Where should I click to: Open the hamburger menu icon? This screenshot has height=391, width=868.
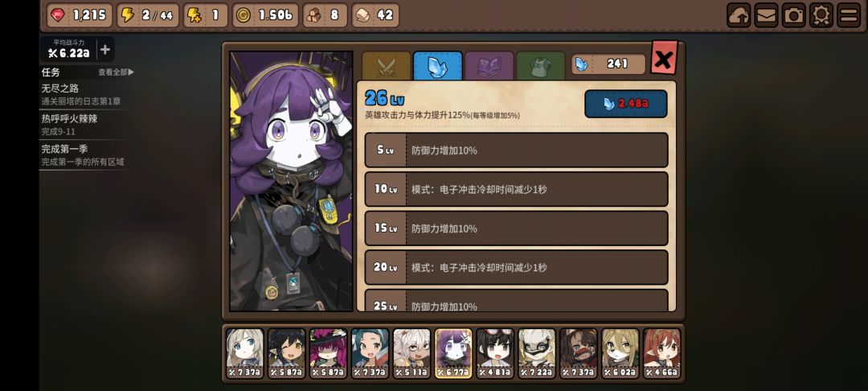[x=849, y=15]
